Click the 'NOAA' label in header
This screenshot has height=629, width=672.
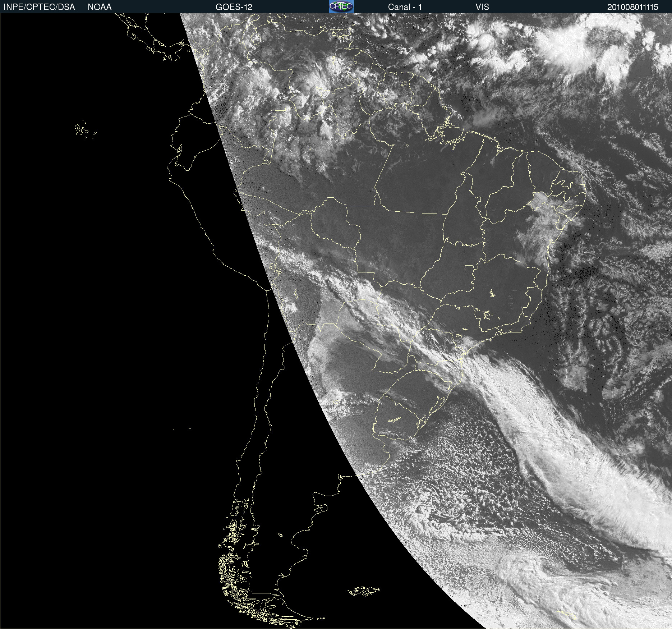point(100,7)
